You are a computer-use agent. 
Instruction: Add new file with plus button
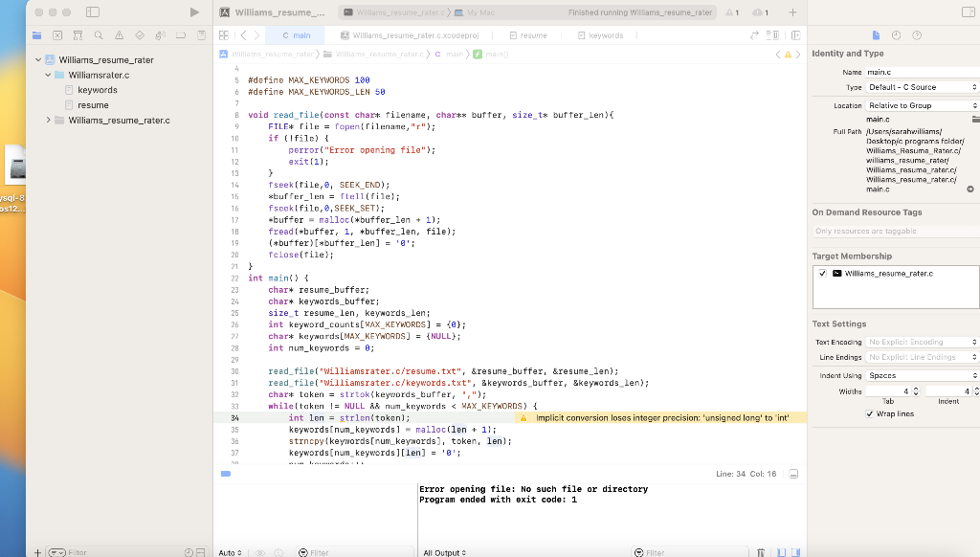click(37, 552)
